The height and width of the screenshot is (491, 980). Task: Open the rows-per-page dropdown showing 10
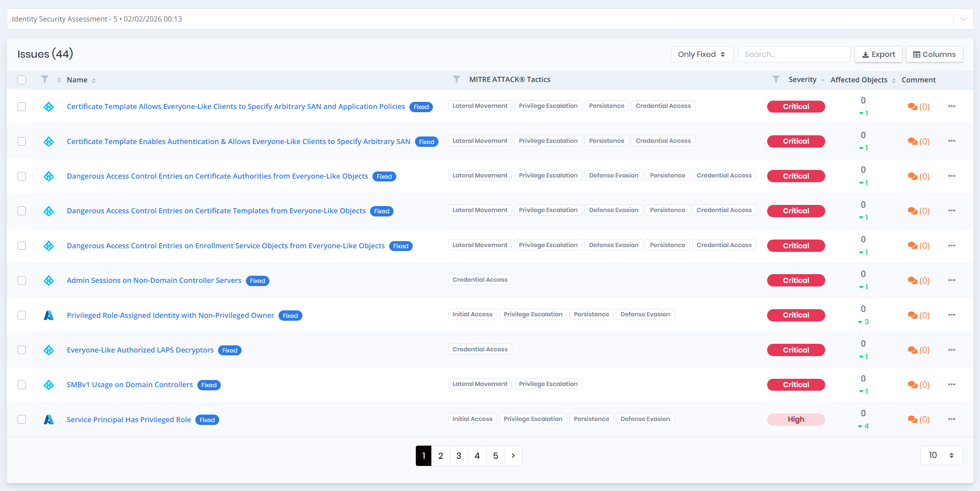click(x=941, y=455)
